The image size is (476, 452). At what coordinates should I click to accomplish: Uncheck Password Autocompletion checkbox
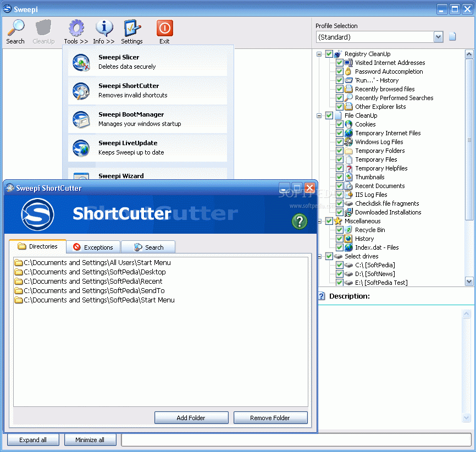tap(340, 71)
